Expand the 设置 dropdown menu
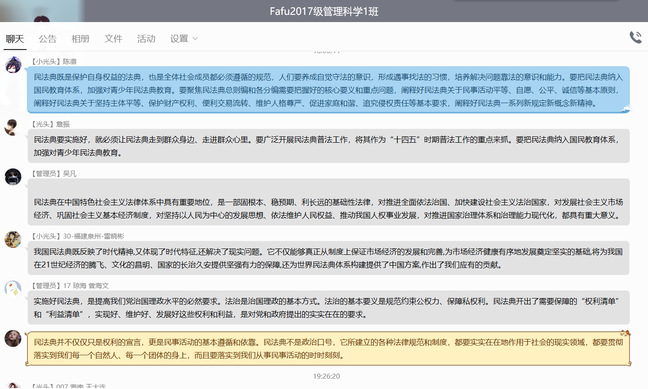648x389 pixels. 184,39
